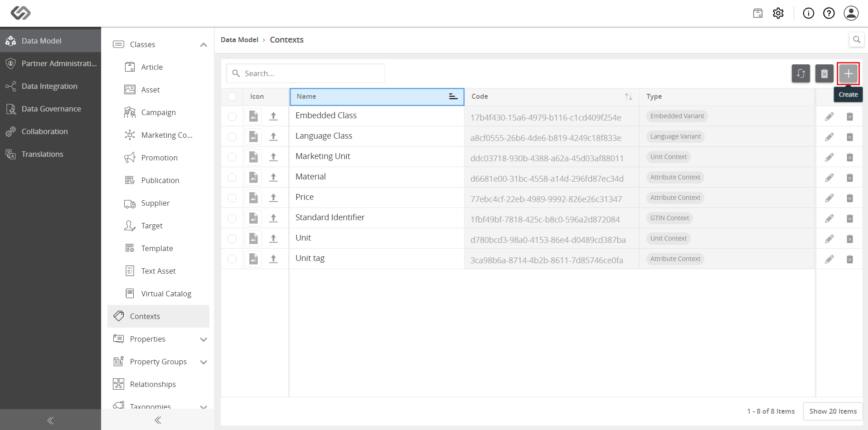This screenshot has width=868, height=430.
Task: Open Name column filter menu icon
Action: (x=453, y=97)
